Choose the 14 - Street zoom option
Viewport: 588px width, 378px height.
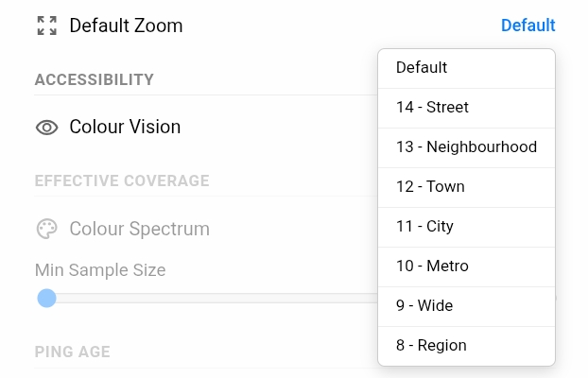432,108
